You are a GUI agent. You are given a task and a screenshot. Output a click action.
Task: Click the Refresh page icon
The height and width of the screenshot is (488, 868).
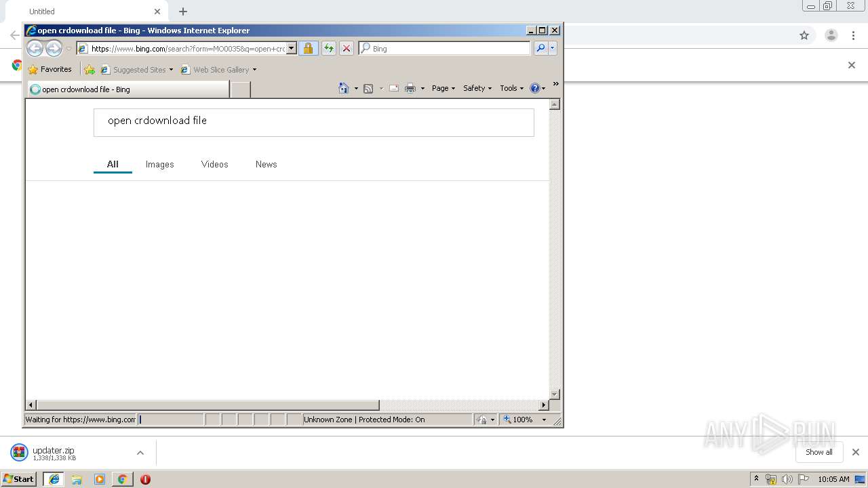[329, 48]
